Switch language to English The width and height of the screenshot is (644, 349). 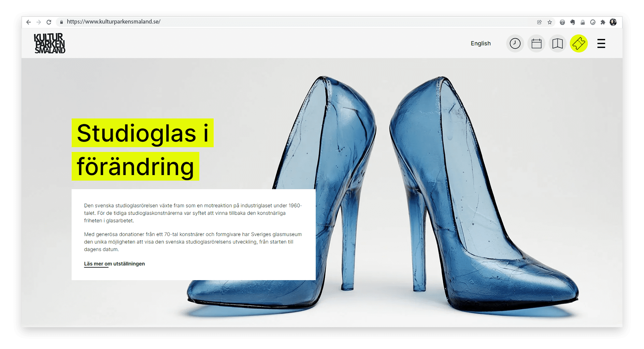(x=481, y=43)
